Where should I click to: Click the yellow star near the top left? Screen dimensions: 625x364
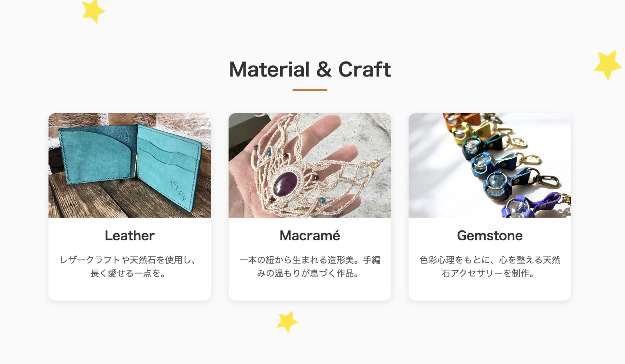pyautogui.click(x=93, y=11)
